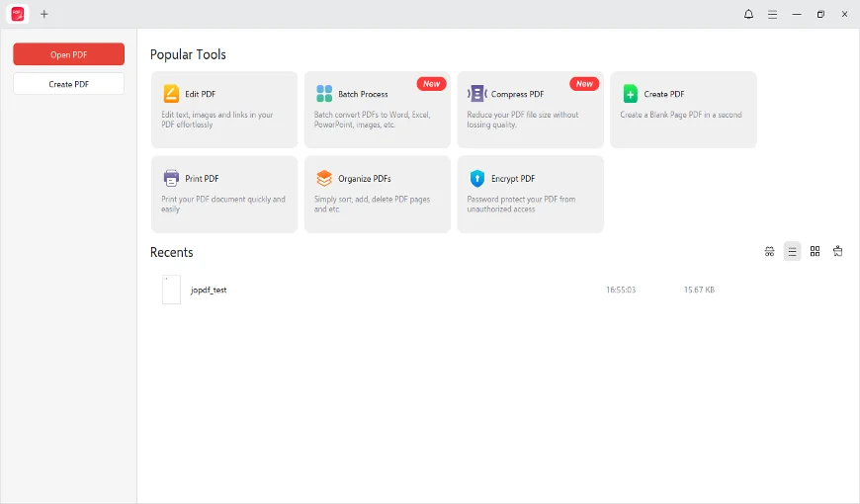Click the jopdf_test file thumbnail
The image size is (860, 504).
tap(171, 290)
